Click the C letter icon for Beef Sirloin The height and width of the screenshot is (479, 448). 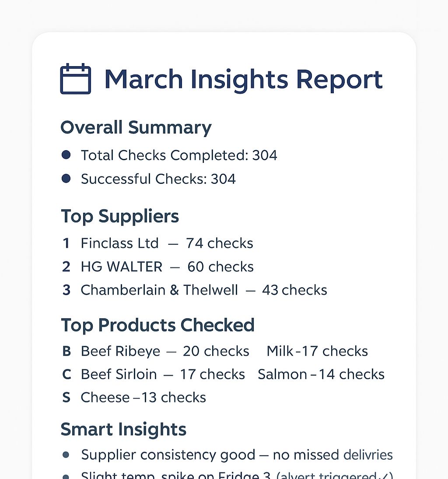point(66,374)
